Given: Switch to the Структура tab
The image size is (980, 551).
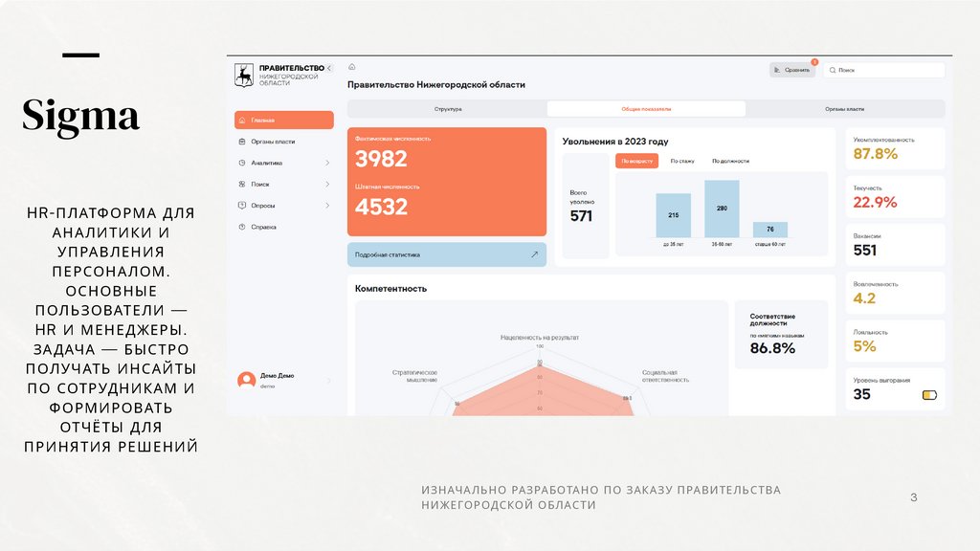Looking at the screenshot, I should (x=448, y=109).
